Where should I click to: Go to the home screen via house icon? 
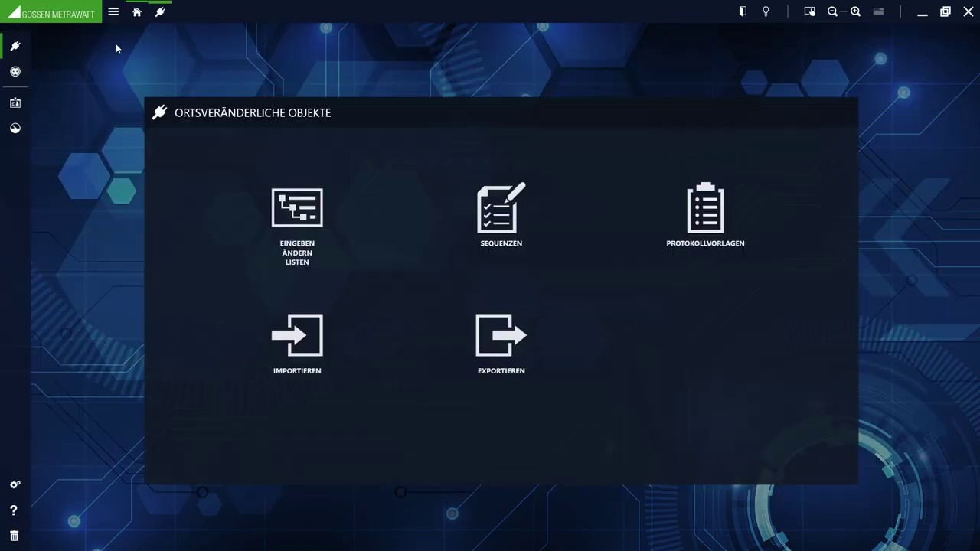[137, 11]
